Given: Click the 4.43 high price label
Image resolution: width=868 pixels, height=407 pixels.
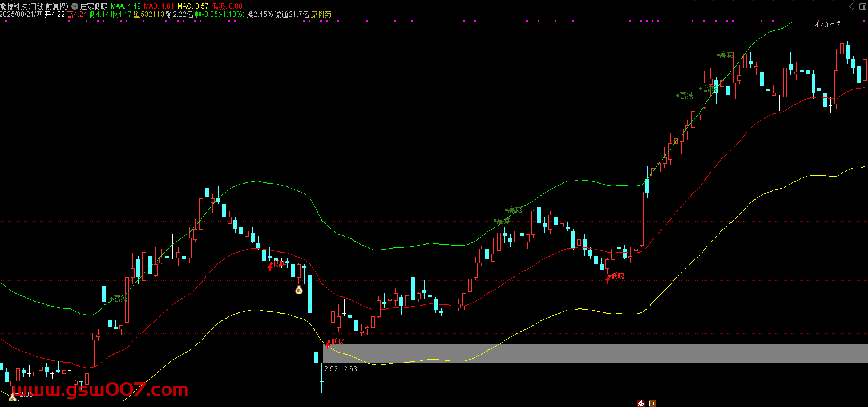Looking at the screenshot, I should pyautogui.click(x=821, y=25).
